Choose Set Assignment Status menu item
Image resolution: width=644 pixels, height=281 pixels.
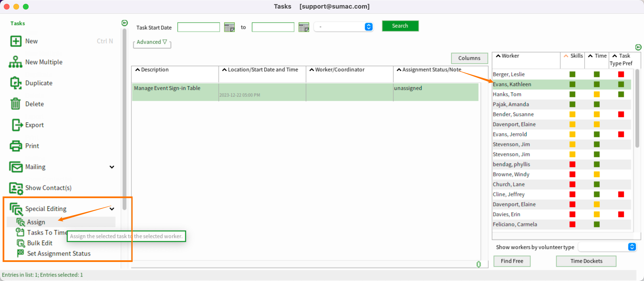[59, 254]
